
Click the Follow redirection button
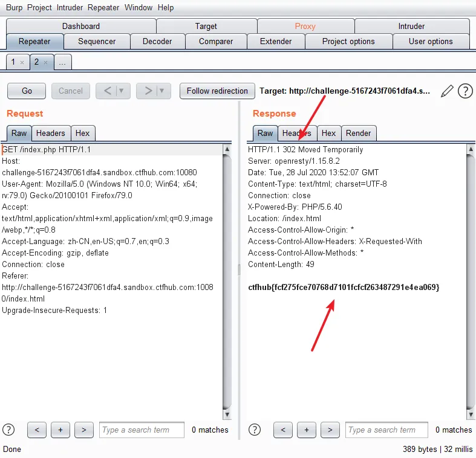click(217, 91)
